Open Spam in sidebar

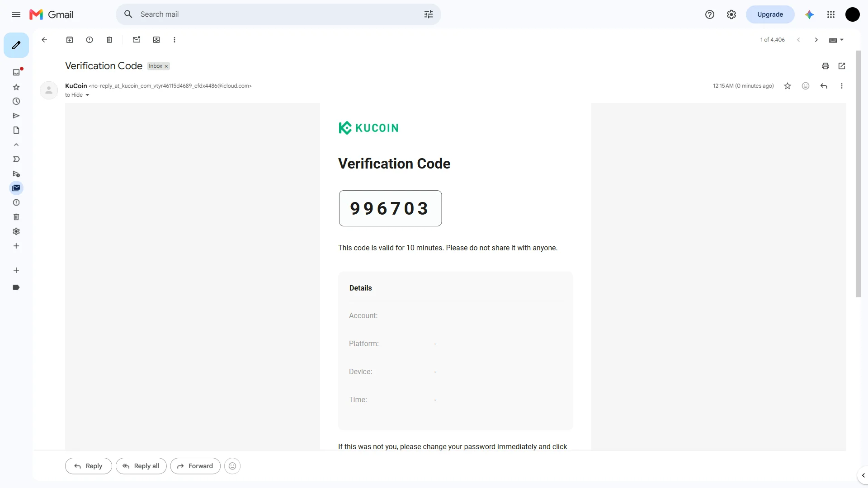point(16,202)
